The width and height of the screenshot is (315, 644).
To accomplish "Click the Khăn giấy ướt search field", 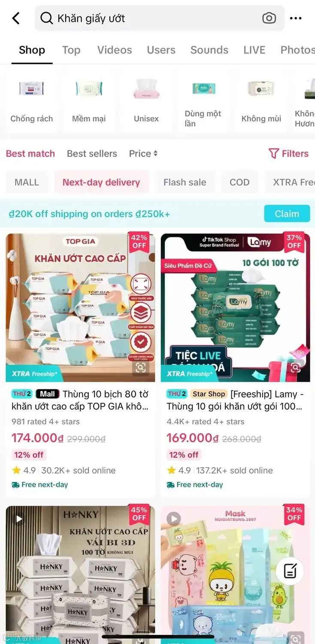I will coord(159,18).
